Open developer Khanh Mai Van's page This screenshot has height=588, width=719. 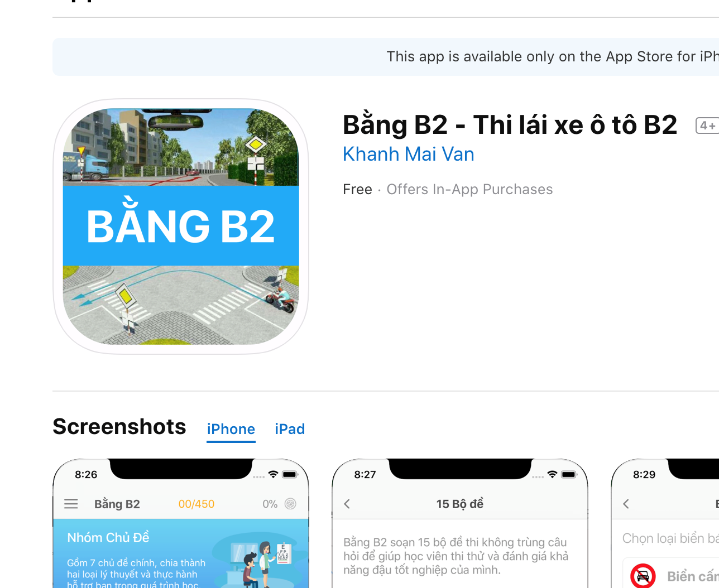(408, 155)
